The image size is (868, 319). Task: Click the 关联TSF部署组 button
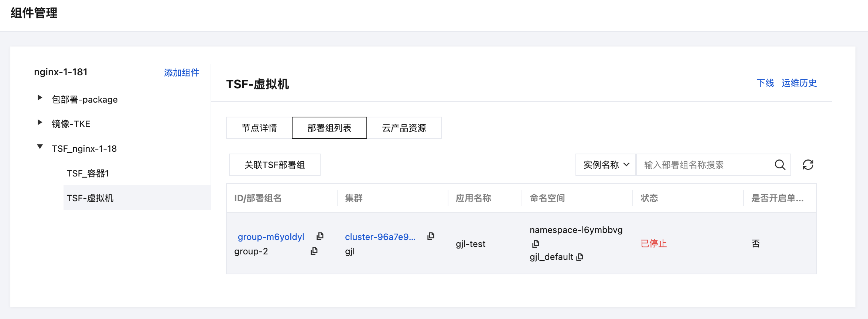tap(274, 165)
